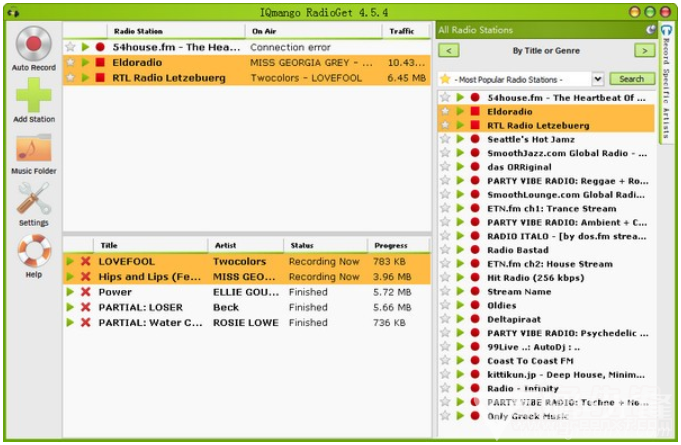Delete the LOVEFOOL recording with red X
Viewport: 681px width, 445px height.
(86, 261)
